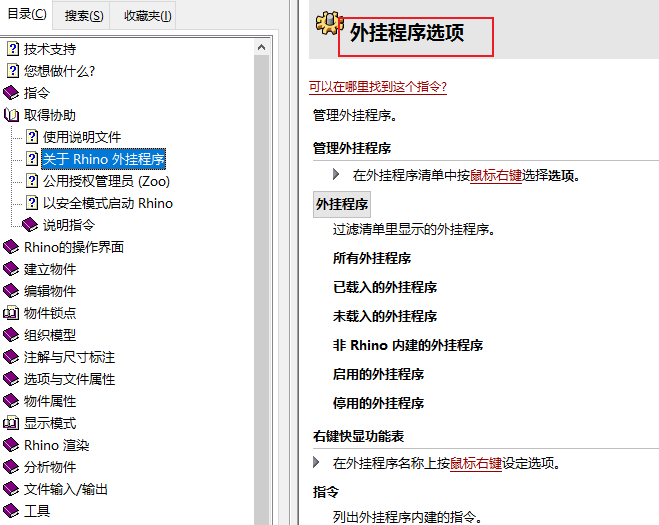Click the book icon beside 分析物件
The height and width of the screenshot is (525, 659).
tap(11, 467)
